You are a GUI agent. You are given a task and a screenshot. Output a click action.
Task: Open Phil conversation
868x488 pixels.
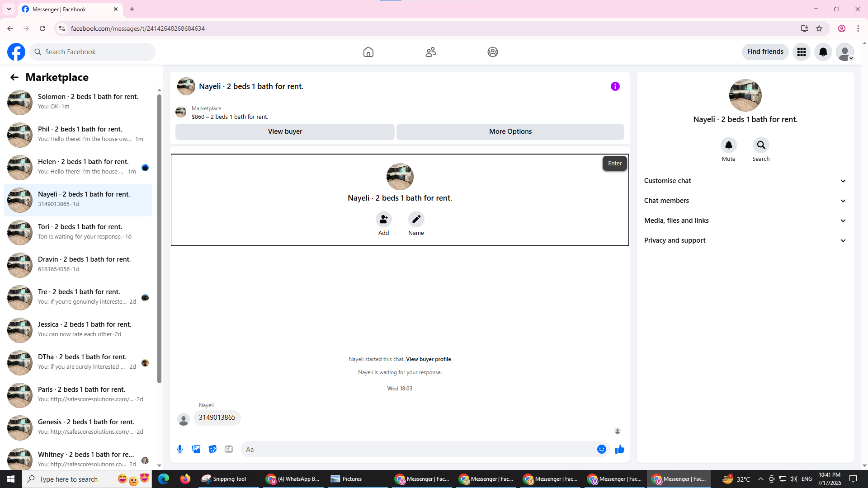(x=78, y=135)
